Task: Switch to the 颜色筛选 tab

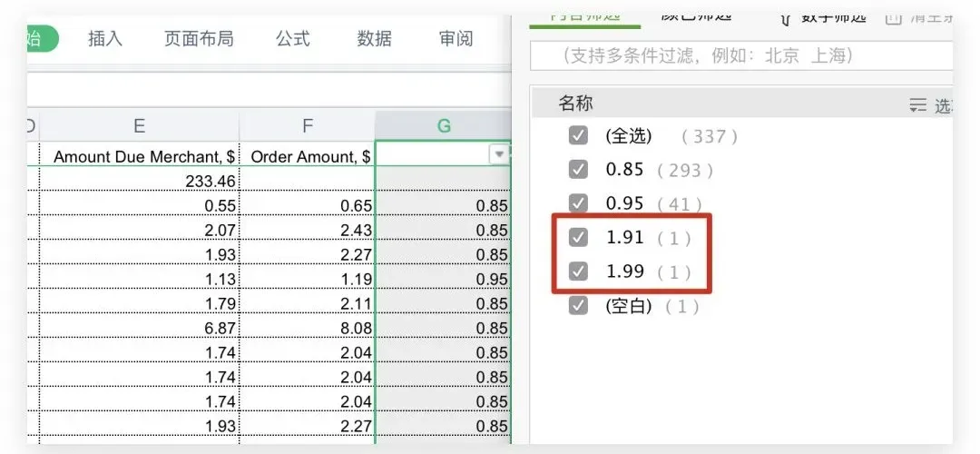Action: (697, 15)
